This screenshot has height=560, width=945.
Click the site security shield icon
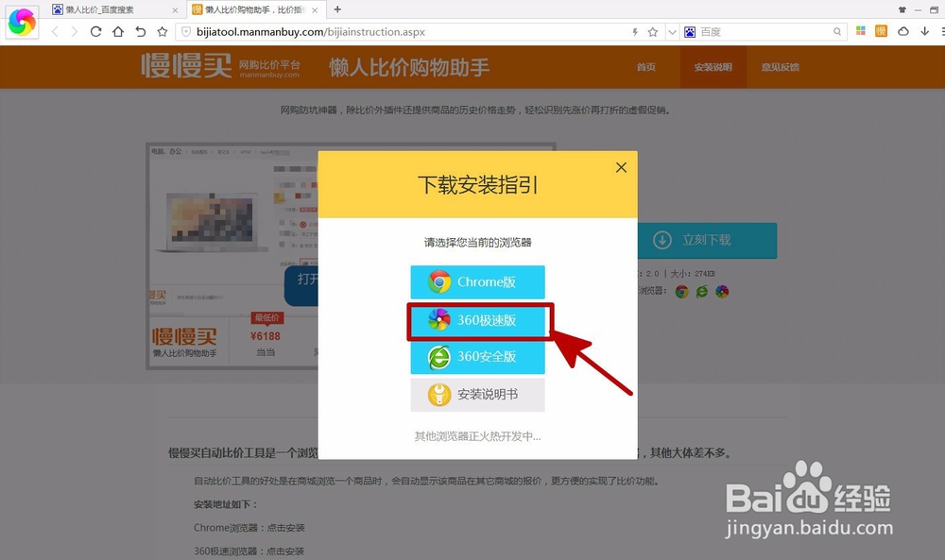click(186, 32)
